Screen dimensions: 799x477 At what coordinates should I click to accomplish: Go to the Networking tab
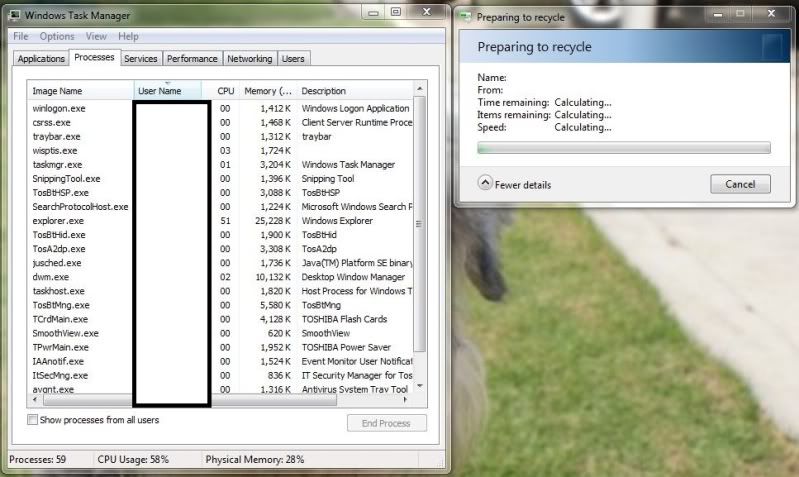[250, 59]
